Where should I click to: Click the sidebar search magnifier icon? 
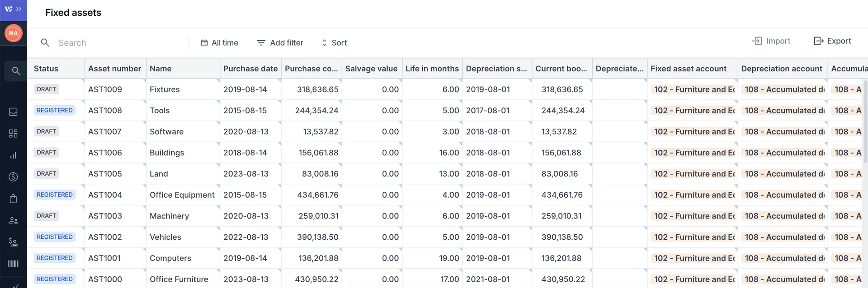pos(15,71)
